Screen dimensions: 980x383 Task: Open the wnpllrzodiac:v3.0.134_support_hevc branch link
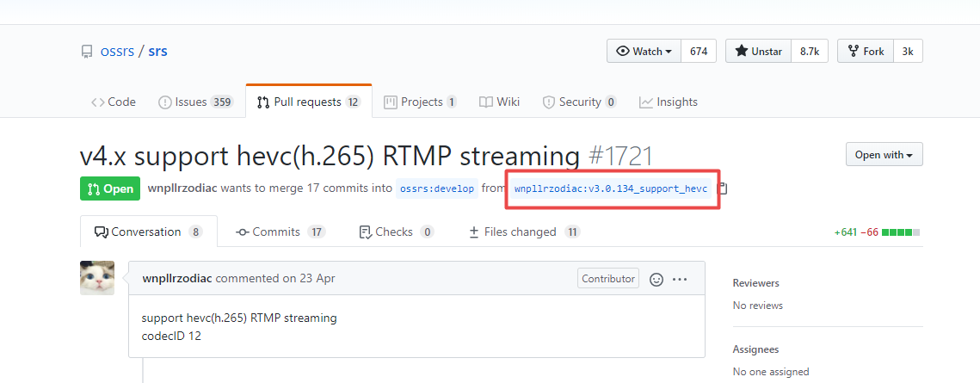tap(611, 188)
